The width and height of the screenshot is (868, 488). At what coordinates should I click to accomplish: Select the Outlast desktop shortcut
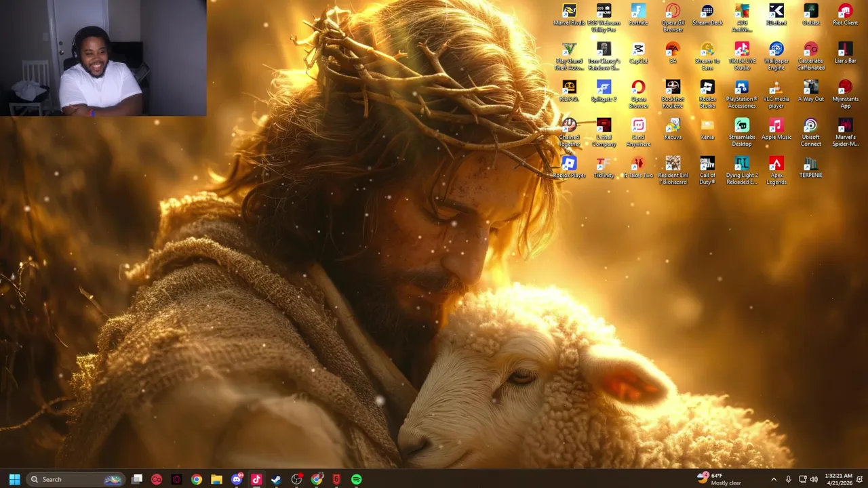point(811,15)
